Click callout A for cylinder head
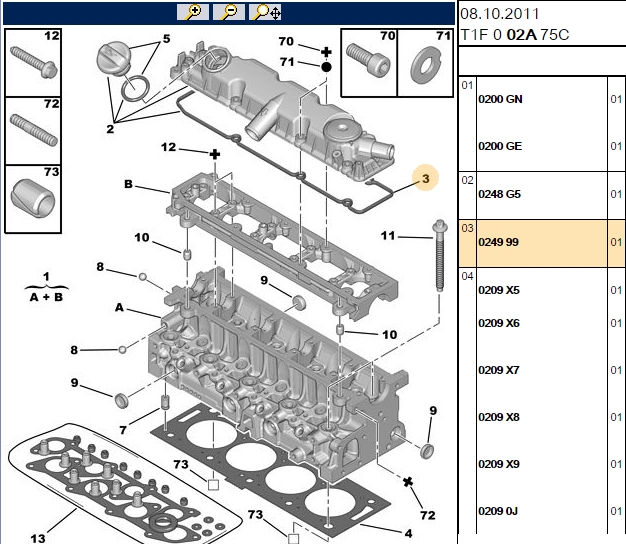 click(119, 307)
